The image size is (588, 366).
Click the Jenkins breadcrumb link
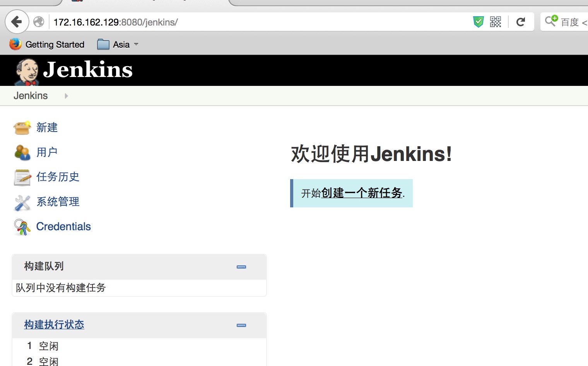31,96
